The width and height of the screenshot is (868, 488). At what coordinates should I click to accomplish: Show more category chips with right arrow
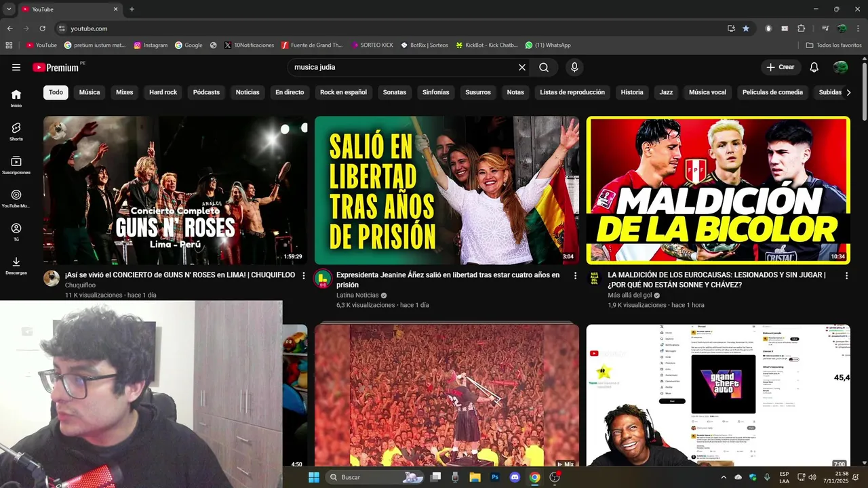tap(848, 92)
